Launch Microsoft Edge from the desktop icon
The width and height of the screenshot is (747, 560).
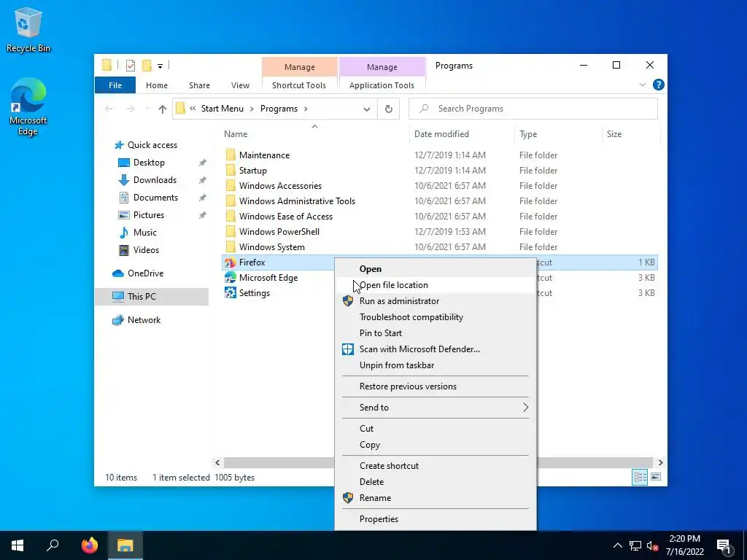28,106
